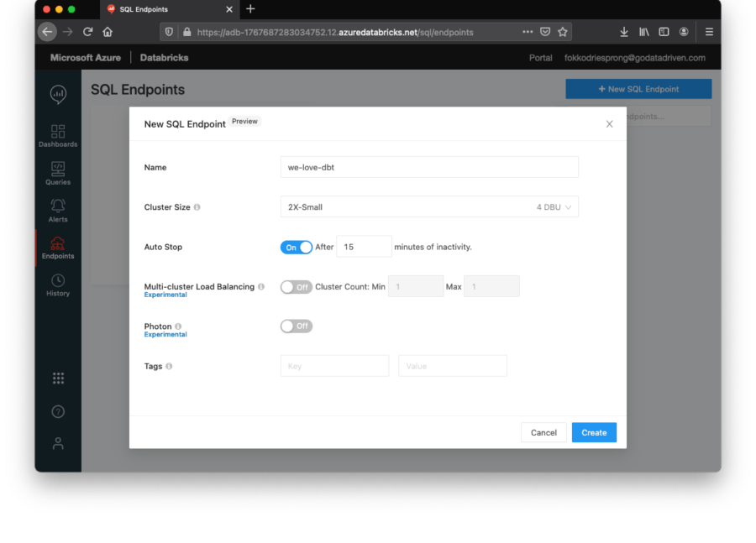Viewport: 756px width, 543px height.
Task: Open the user account icon in sidebar
Action: click(58, 443)
